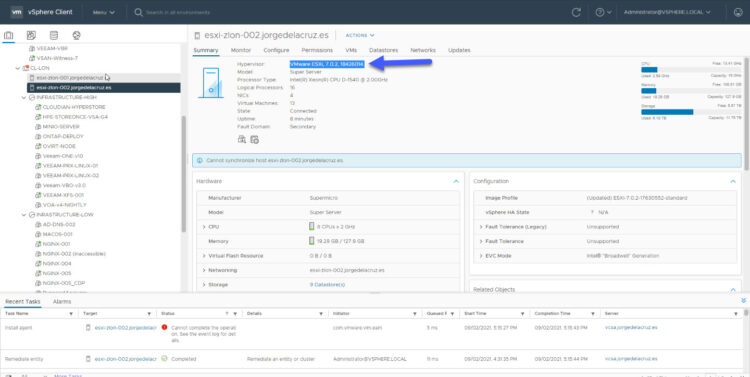Open the Permissions tab
The height and width of the screenshot is (377, 750).
tap(317, 50)
